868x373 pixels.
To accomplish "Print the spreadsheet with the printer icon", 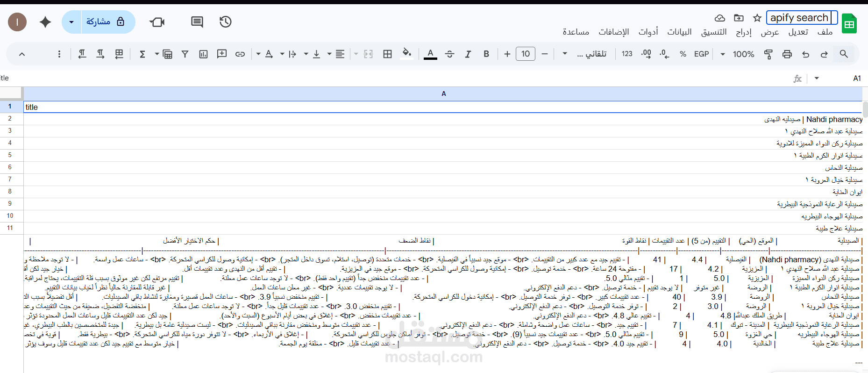I will [787, 54].
